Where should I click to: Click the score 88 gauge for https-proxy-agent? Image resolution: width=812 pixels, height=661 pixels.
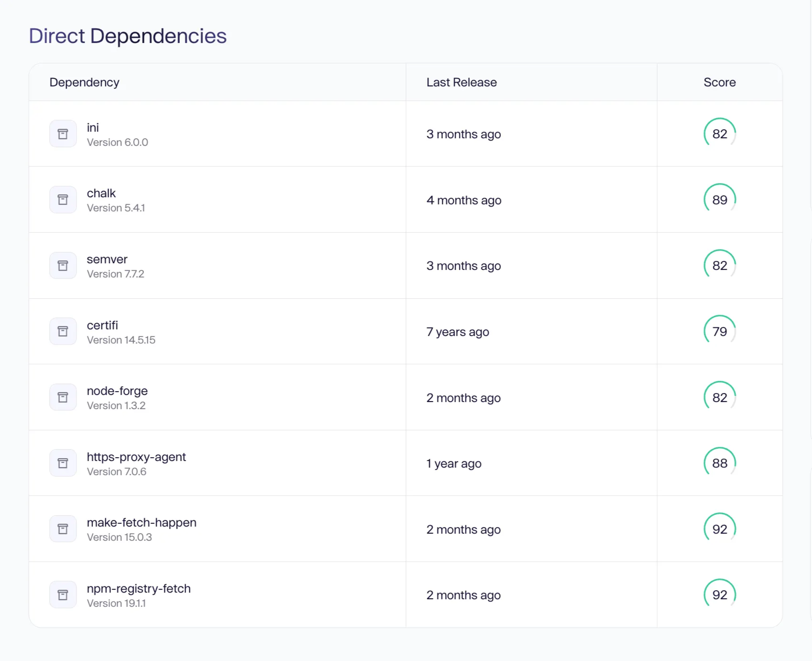(x=719, y=463)
